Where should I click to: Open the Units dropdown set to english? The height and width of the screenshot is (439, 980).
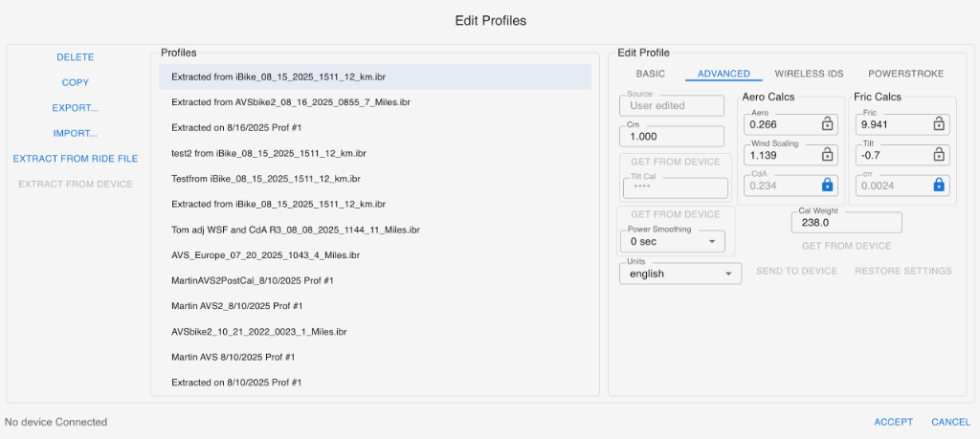tap(679, 274)
